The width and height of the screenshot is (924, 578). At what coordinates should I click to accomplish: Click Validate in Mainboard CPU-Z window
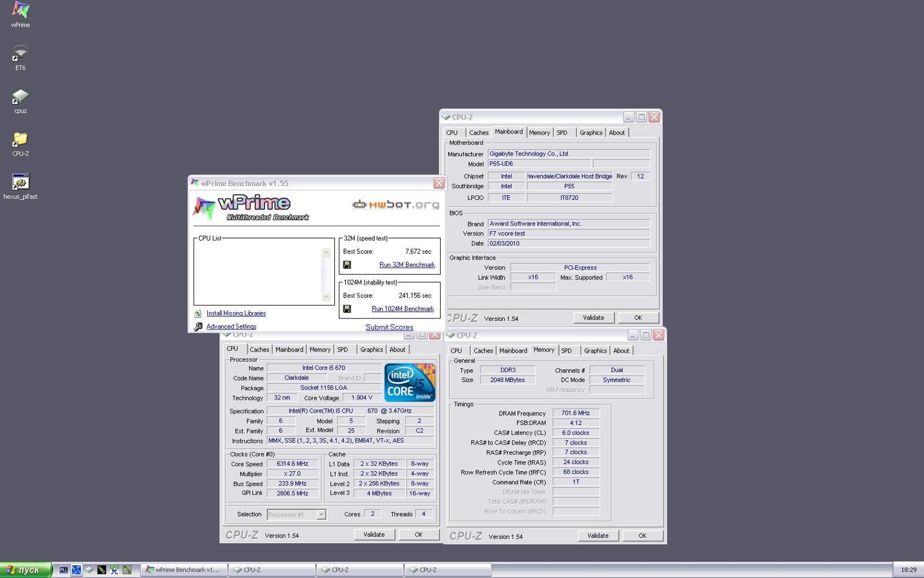pos(594,317)
